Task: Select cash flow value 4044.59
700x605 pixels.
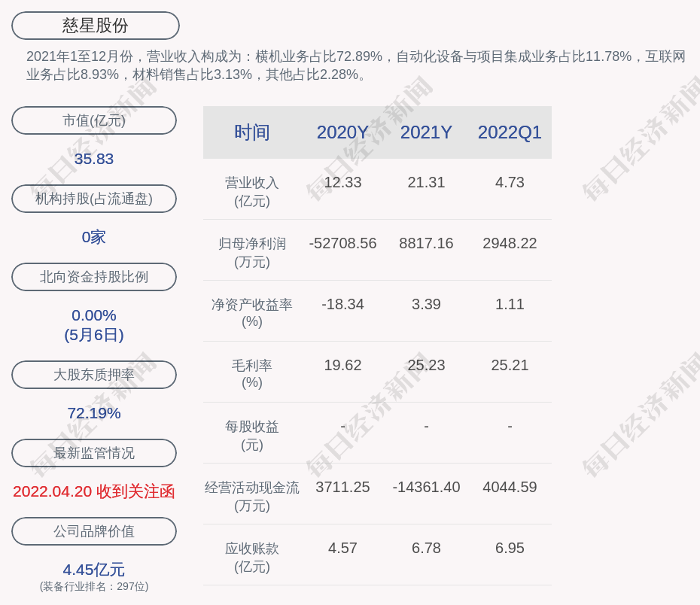Action: [510, 487]
